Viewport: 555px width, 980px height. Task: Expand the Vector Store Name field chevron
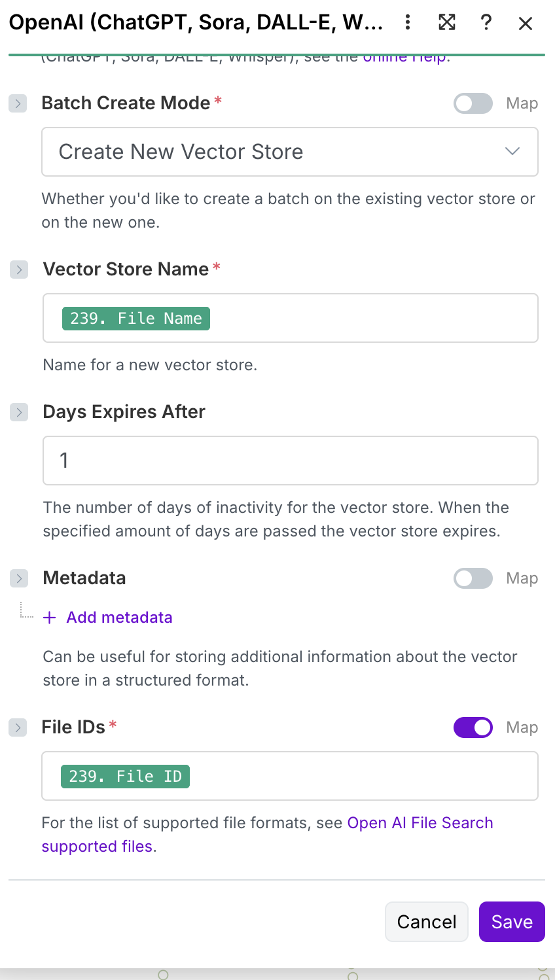[19, 270]
